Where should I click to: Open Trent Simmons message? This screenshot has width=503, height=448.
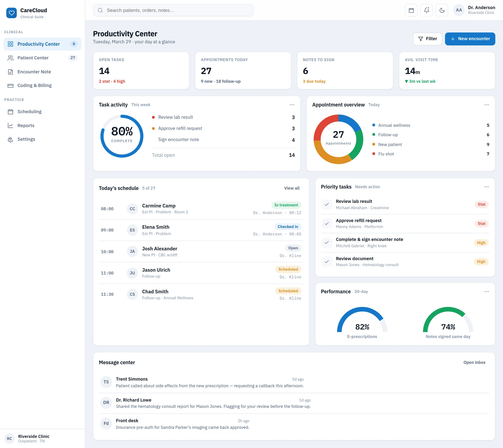(294, 382)
